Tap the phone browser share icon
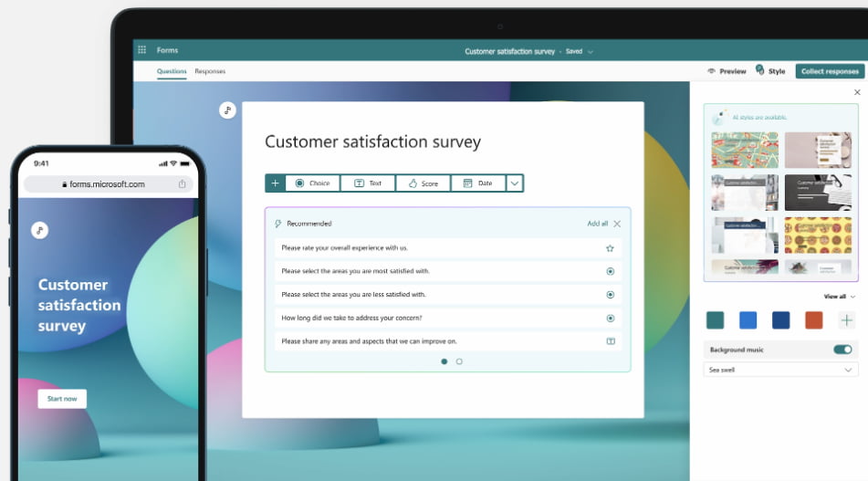Viewport: 868px width, 481px height. point(183,184)
